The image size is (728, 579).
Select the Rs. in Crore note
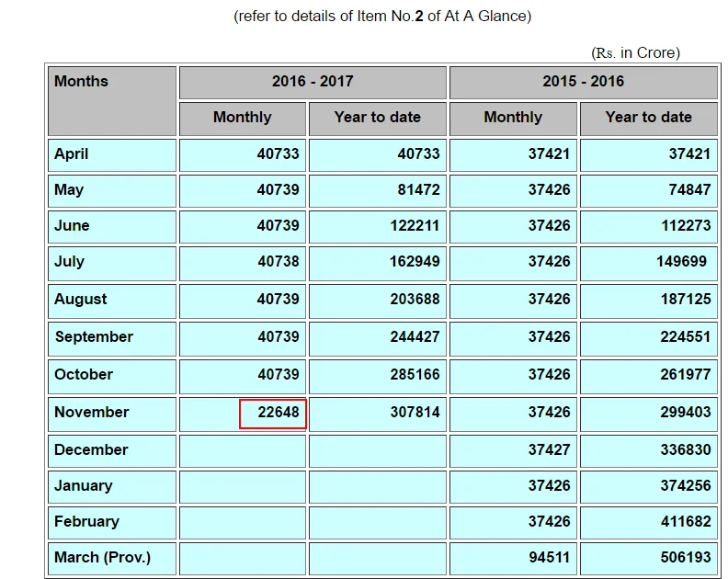635,53
